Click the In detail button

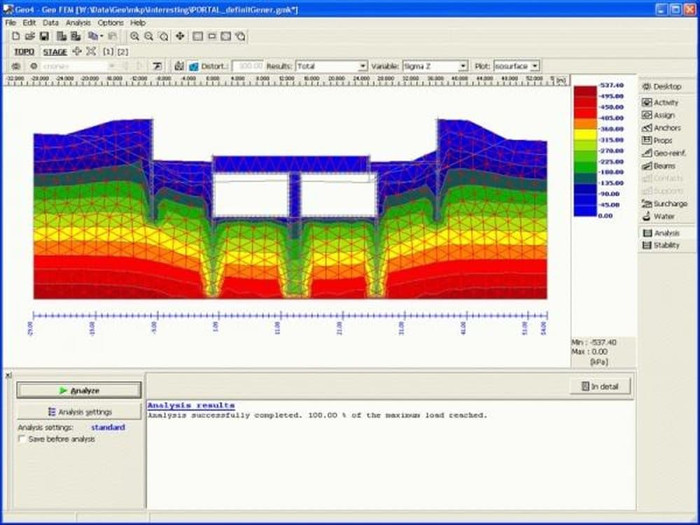point(600,387)
